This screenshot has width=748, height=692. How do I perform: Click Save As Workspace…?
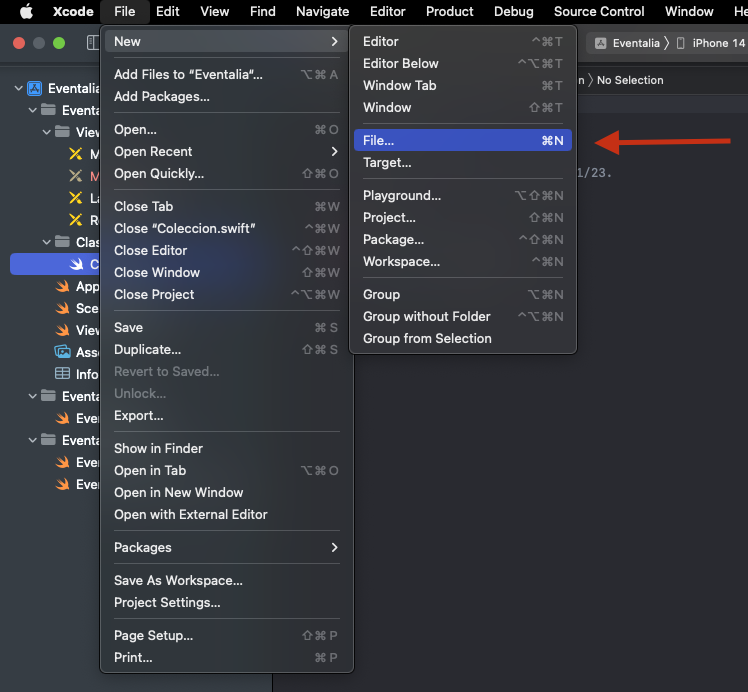(x=227, y=580)
